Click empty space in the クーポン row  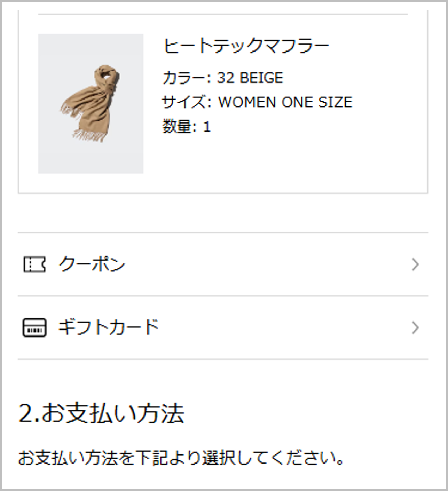point(268,264)
